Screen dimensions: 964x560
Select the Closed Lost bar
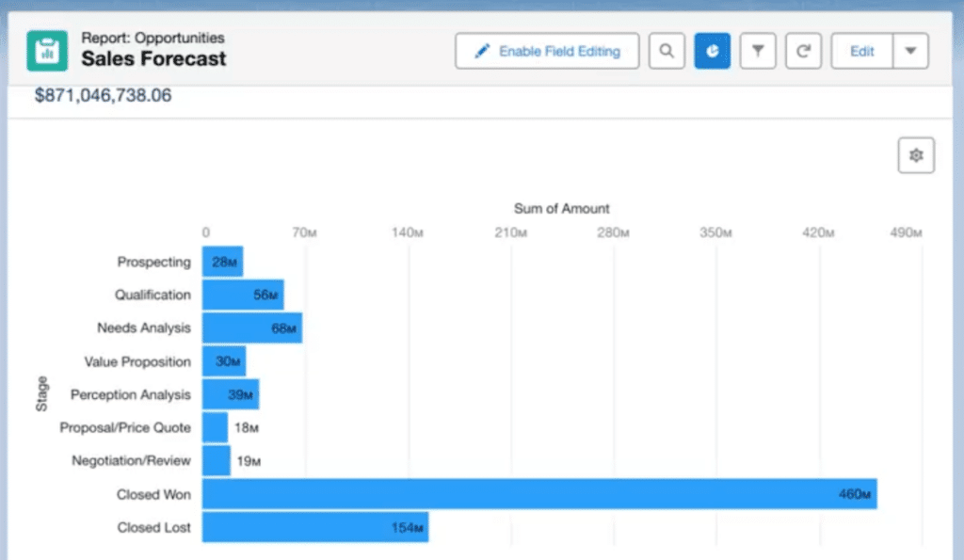click(314, 527)
